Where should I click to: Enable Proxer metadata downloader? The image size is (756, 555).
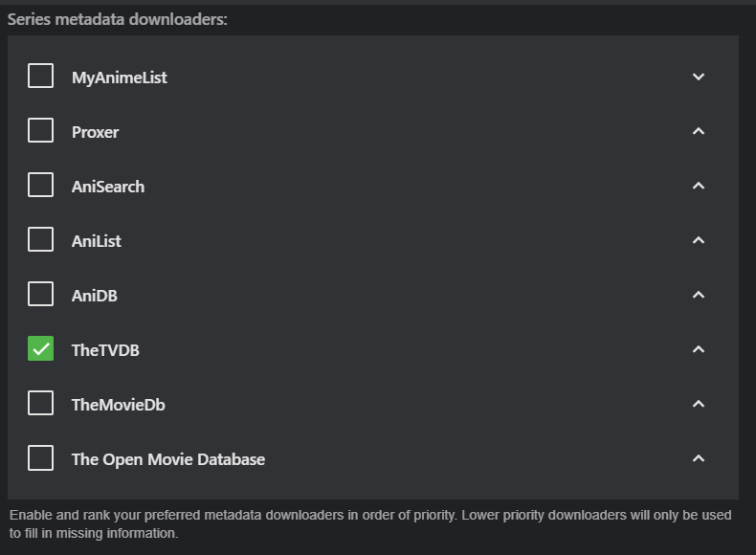pyautogui.click(x=40, y=130)
